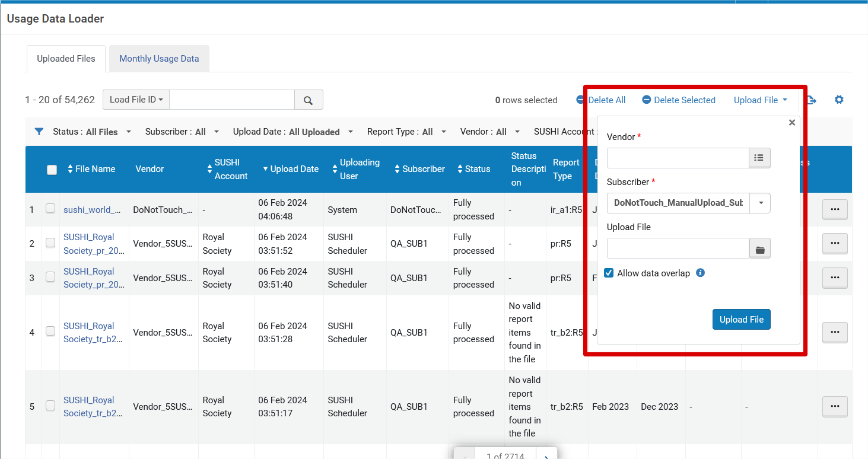Toggle the select-all rows checkbox
868x459 pixels.
(x=52, y=170)
